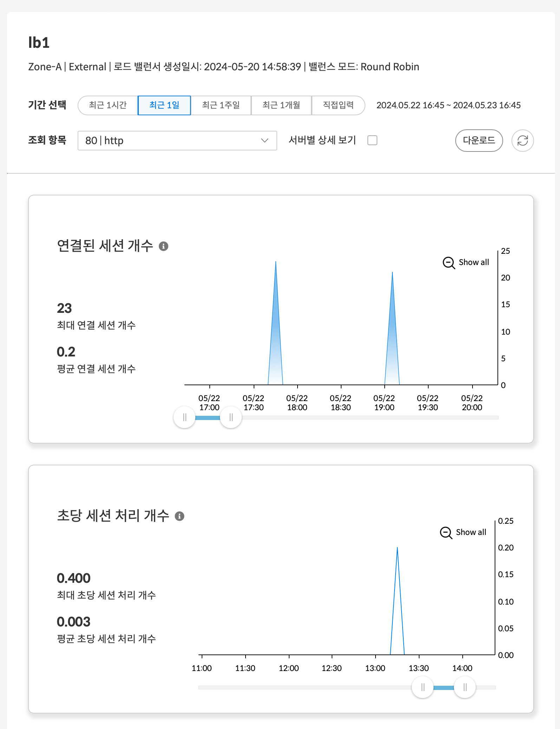Open the 80 | http dropdown
The image size is (560, 729).
click(177, 141)
